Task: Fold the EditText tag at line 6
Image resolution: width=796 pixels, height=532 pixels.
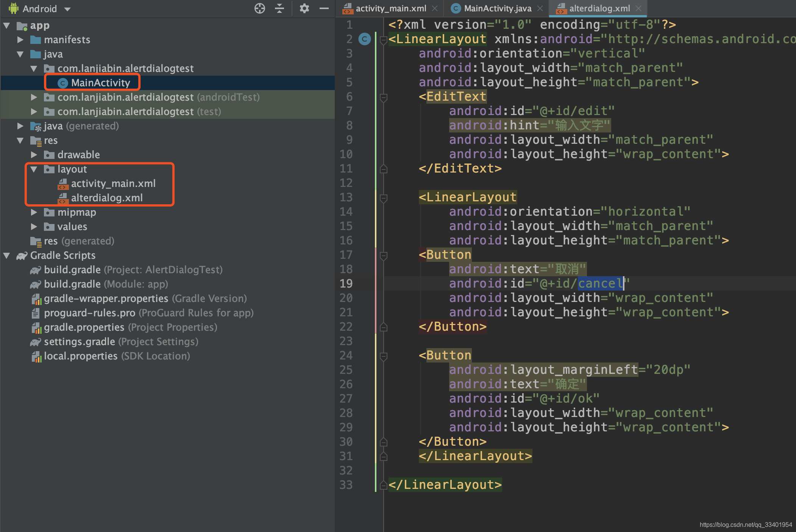Action: click(x=383, y=98)
